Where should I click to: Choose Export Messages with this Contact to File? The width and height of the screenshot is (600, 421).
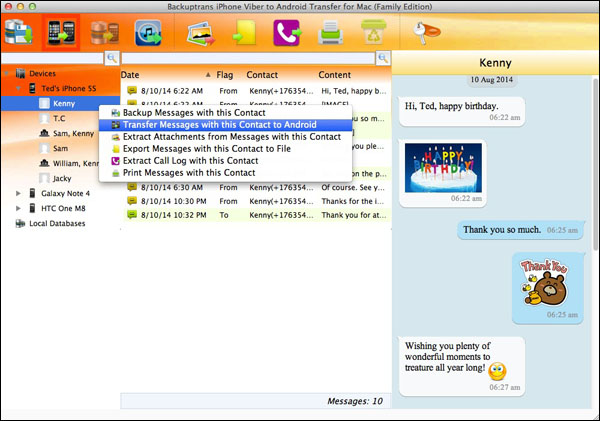225,148
